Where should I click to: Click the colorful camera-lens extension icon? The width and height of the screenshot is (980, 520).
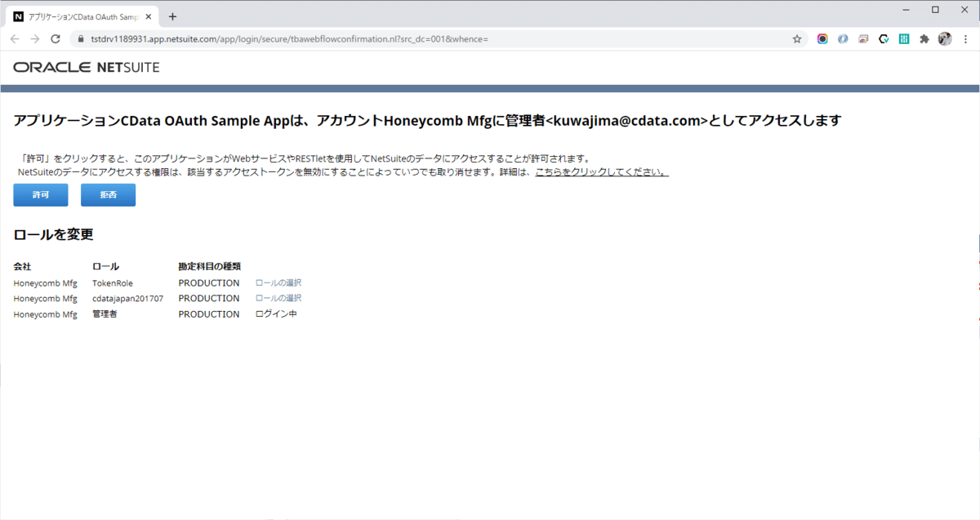coord(822,38)
